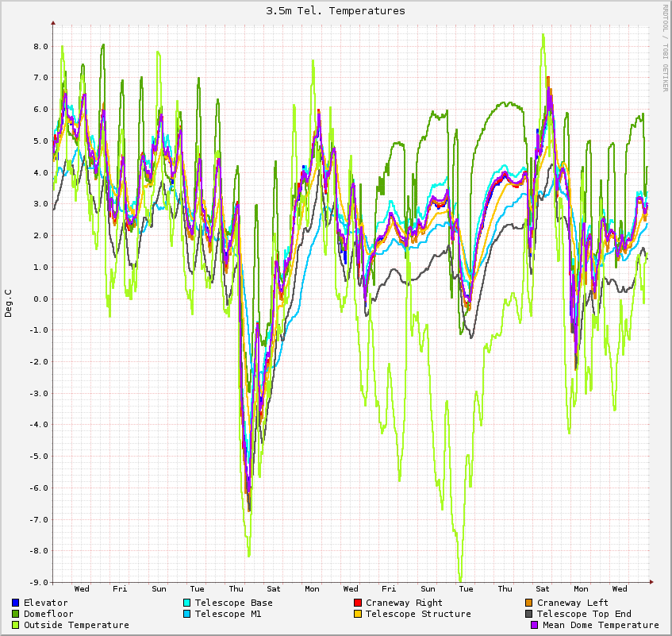Image resolution: width=672 pixels, height=636 pixels.
Task: Click the orange Craneway Left legend swatch
Action: click(x=529, y=603)
